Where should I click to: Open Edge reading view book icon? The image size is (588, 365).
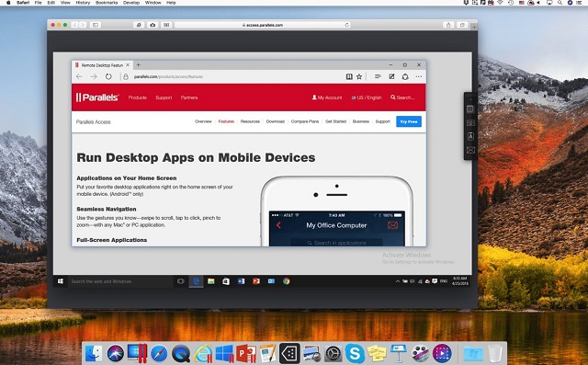pos(349,76)
